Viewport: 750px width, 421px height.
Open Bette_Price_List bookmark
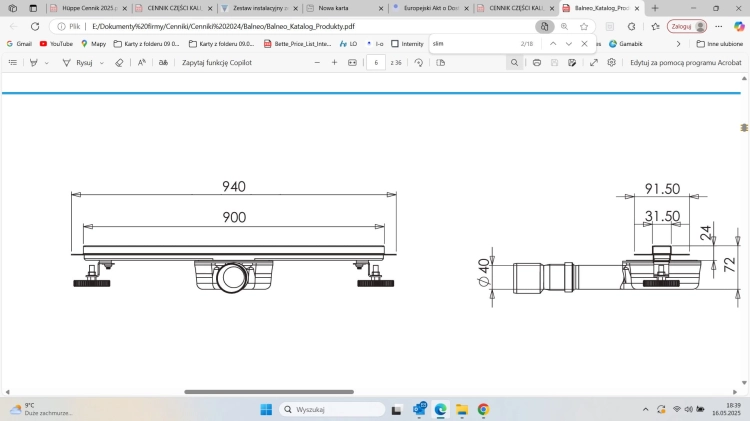coord(298,44)
